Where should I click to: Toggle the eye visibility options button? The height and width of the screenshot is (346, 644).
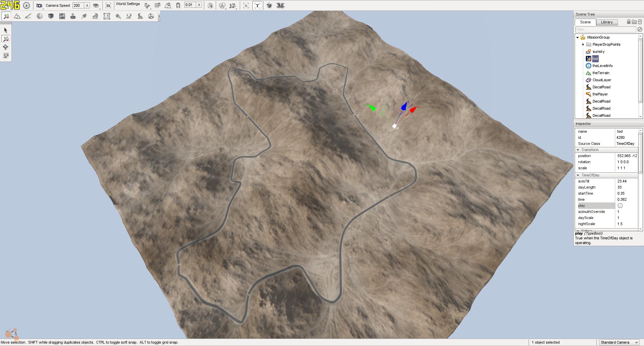[96, 5]
